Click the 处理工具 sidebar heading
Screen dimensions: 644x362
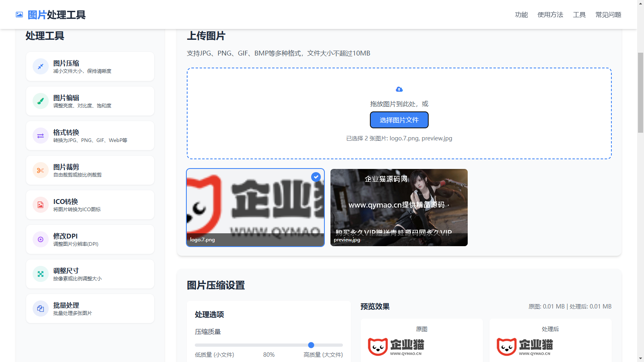45,36
